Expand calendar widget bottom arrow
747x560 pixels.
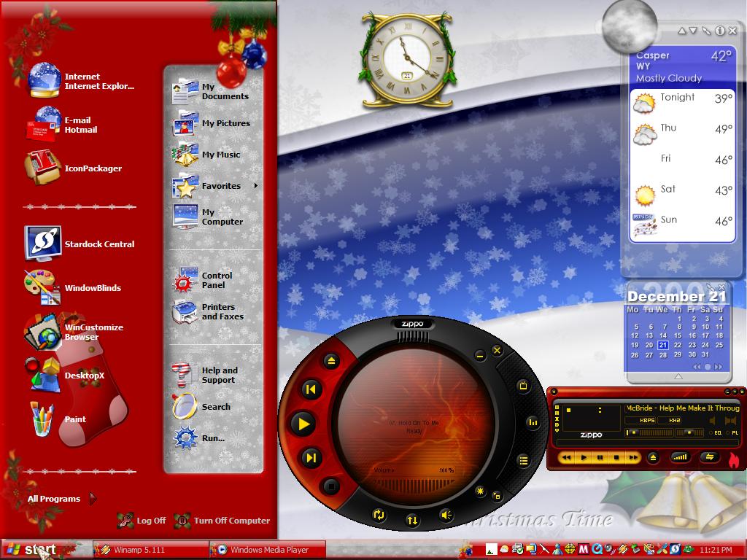(678, 377)
